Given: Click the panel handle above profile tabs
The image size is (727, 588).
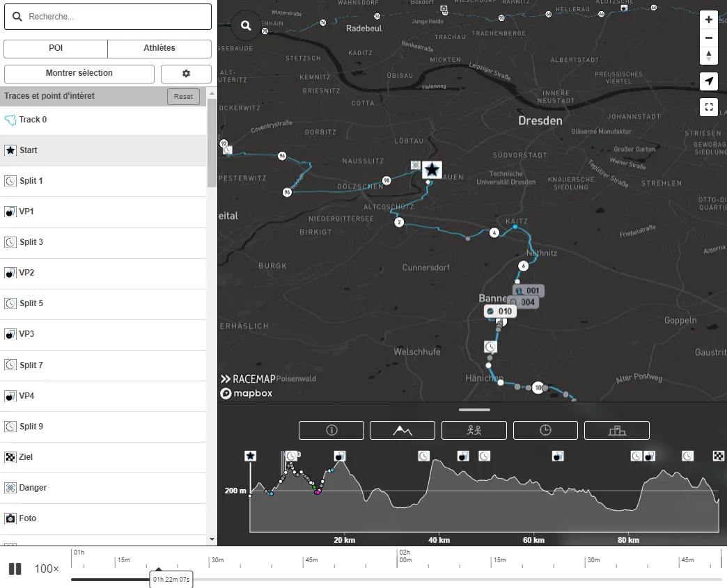Looking at the screenshot, I should (474, 410).
